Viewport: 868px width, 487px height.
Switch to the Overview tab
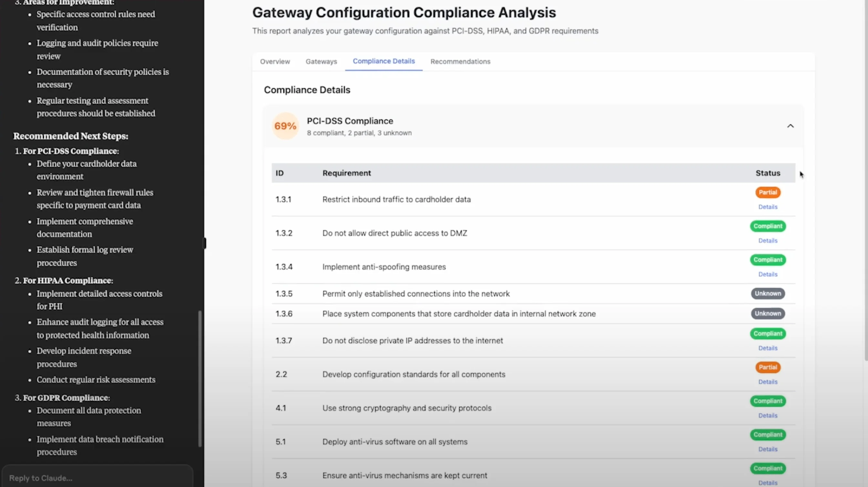coord(274,61)
